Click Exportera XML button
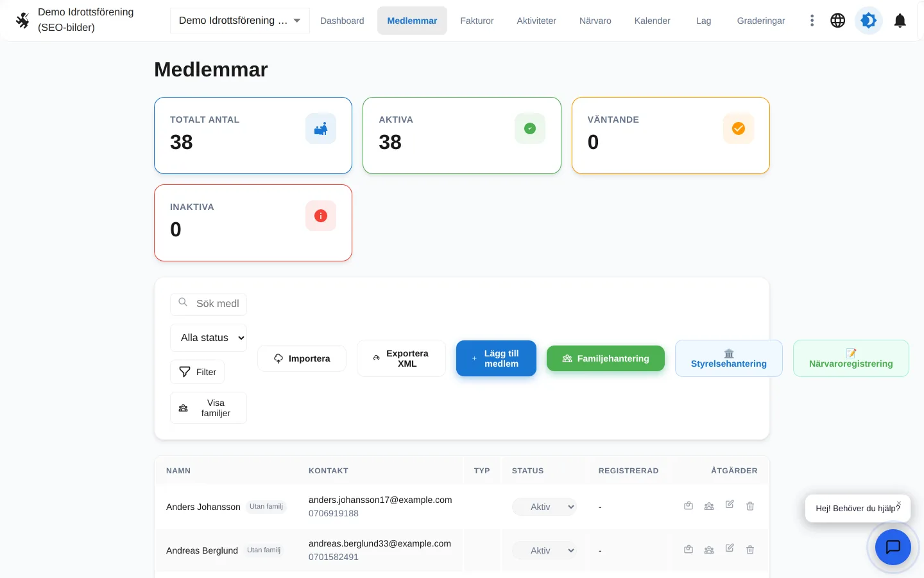 [x=401, y=358]
